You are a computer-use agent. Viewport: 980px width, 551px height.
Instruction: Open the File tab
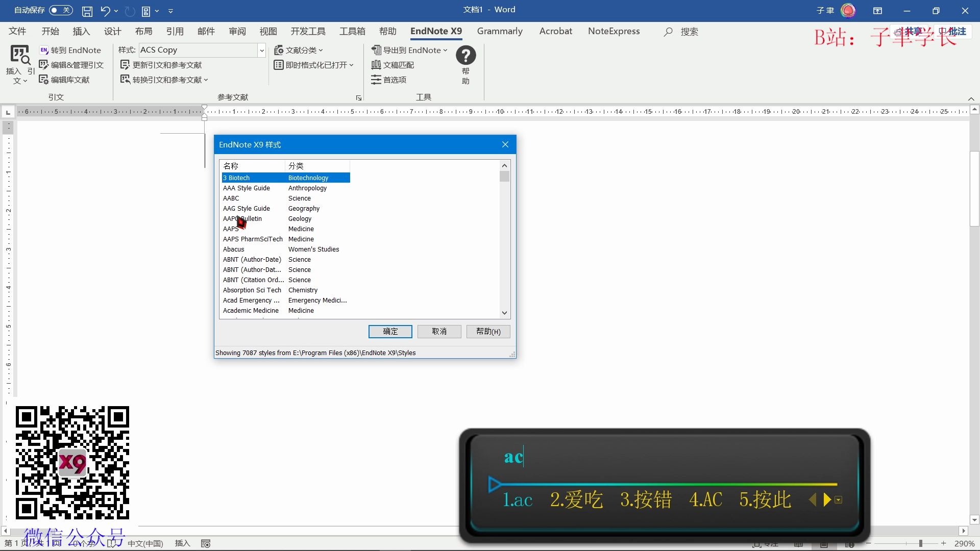click(17, 31)
